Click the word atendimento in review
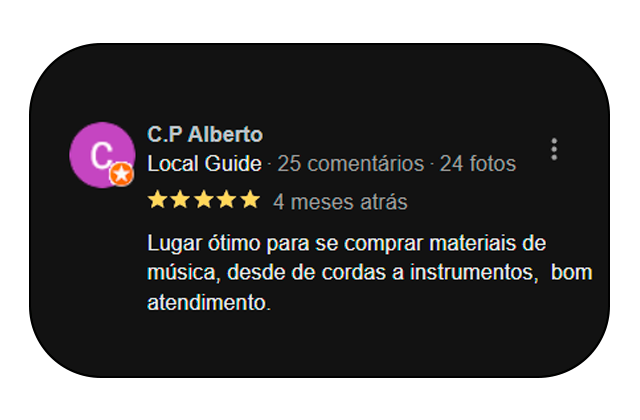 [209, 303]
